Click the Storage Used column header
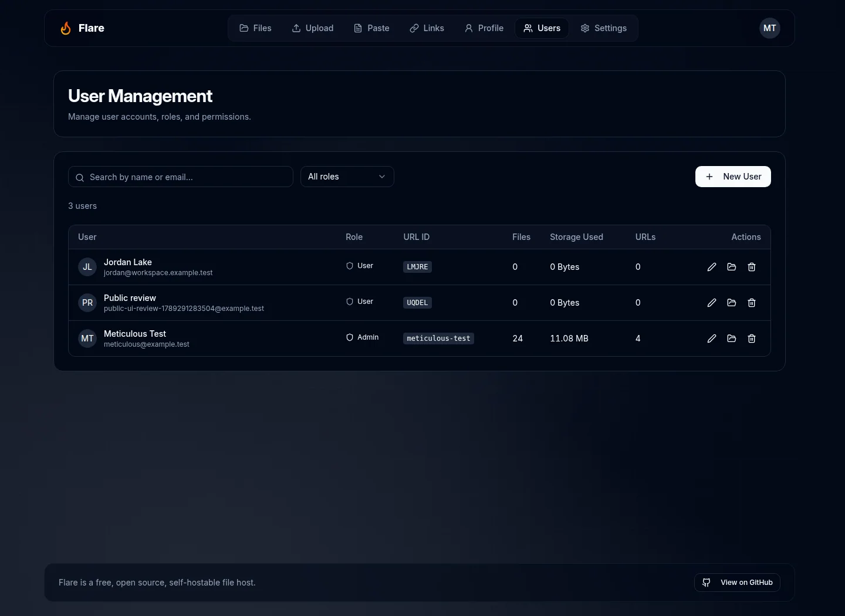Image resolution: width=845 pixels, height=616 pixels. click(576, 237)
